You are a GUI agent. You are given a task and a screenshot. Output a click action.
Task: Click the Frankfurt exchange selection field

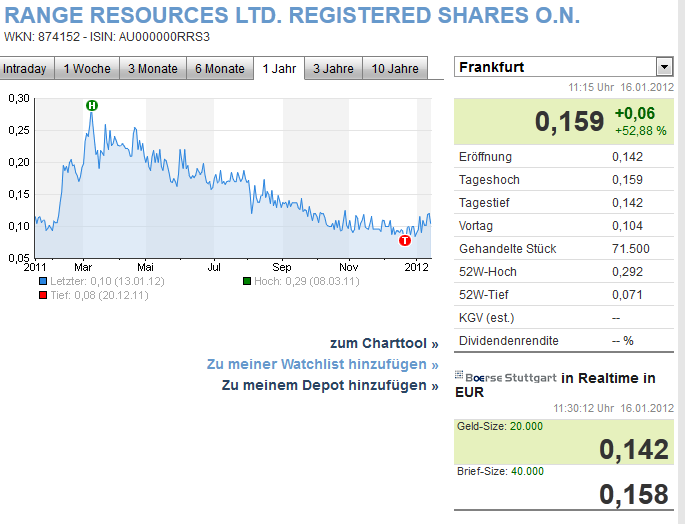click(564, 67)
